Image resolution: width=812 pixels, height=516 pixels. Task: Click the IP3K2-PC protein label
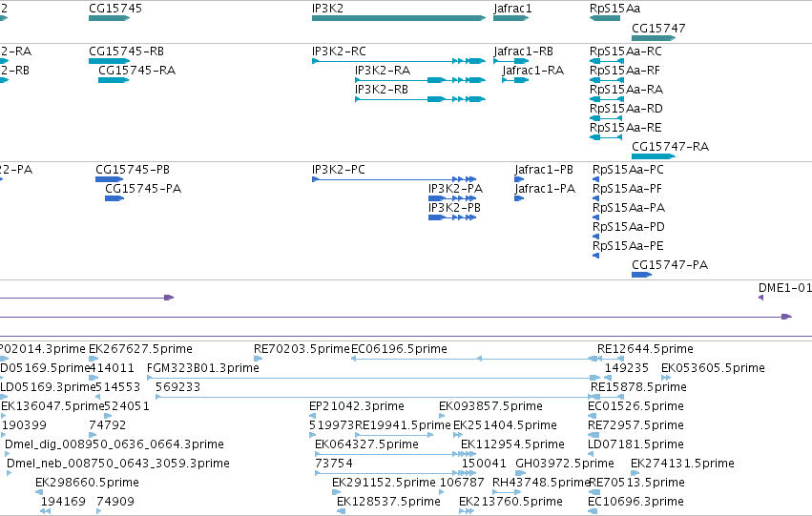point(338,170)
